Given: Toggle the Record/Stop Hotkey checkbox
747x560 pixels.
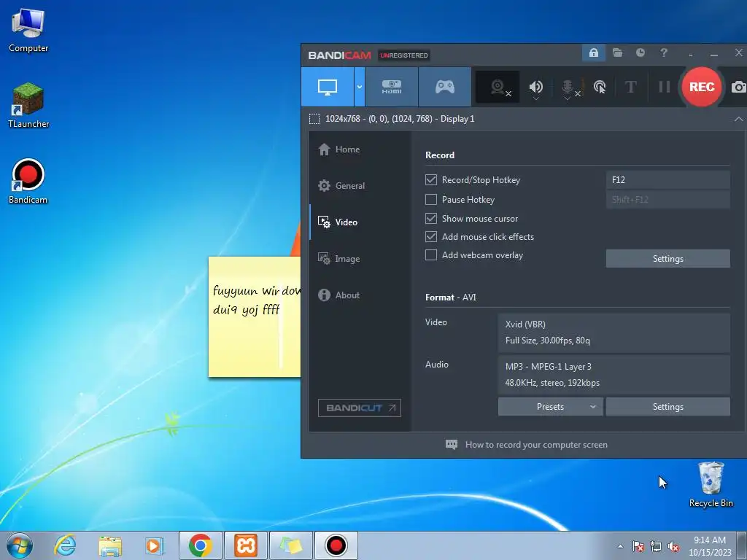Looking at the screenshot, I should 430,179.
